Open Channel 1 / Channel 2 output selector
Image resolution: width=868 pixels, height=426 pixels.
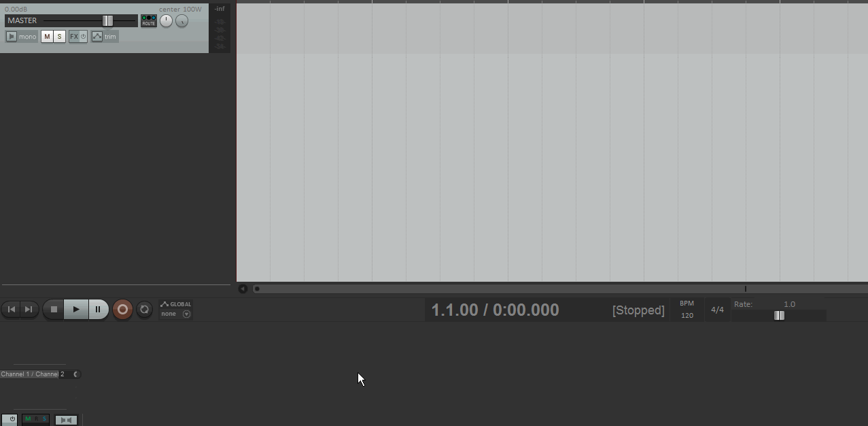(40, 374)
